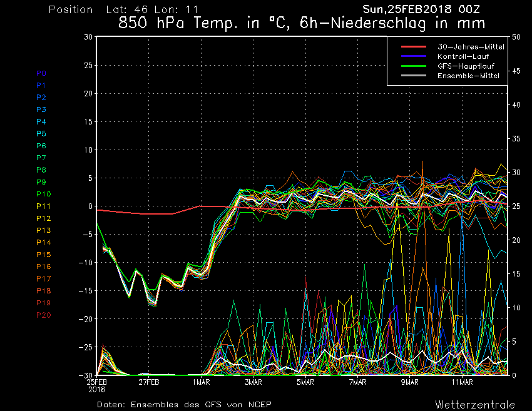The height and width of the screenshot is (411, 532).
Task: Click the P20 ensemble member label
Action: coord(43,315)
